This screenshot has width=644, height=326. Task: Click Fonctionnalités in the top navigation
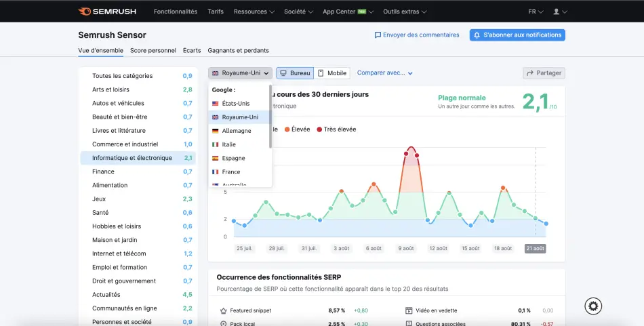pos(176,12)
